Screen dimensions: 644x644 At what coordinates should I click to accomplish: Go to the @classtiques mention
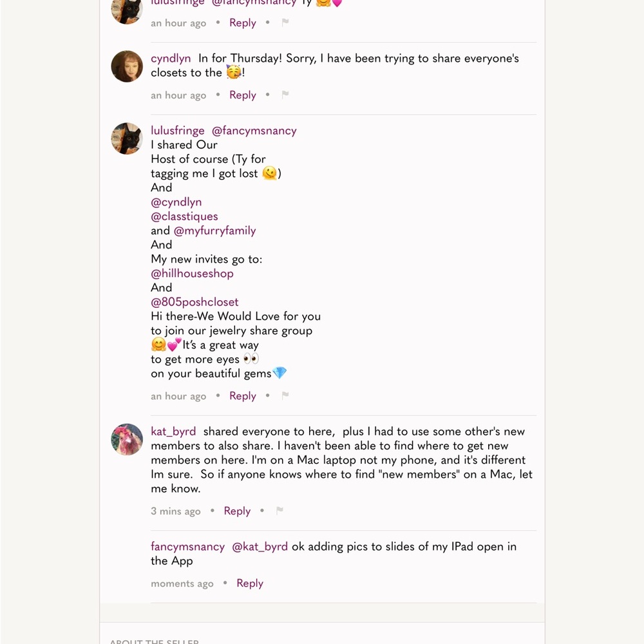click(x=184, y=216)
